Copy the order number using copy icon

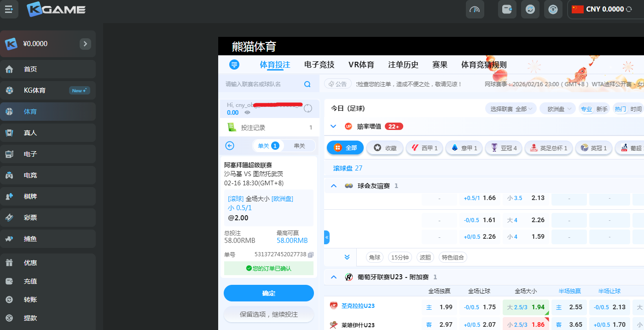(x=311, y=254)
